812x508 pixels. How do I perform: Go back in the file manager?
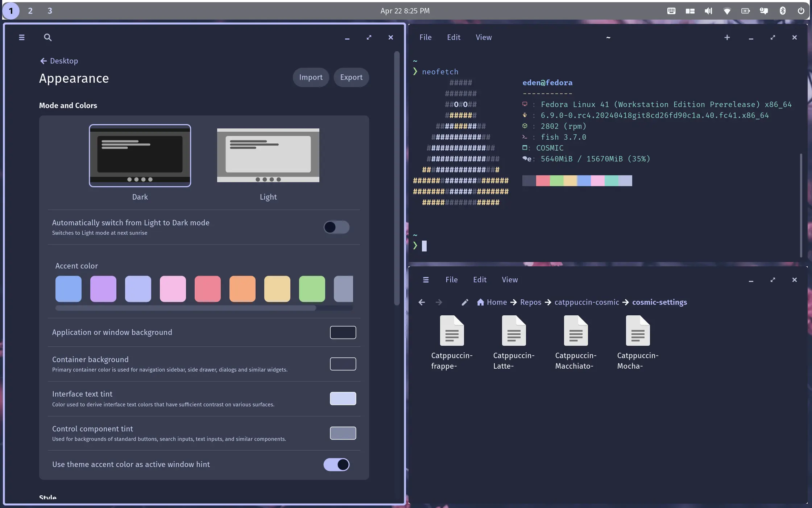(422, 302)
